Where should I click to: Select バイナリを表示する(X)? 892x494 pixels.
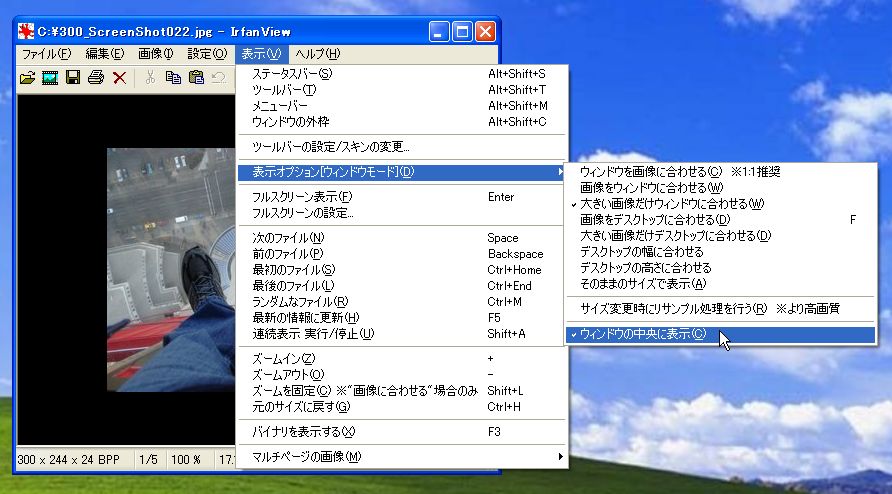pyautogui.click(x=402, y=432)
